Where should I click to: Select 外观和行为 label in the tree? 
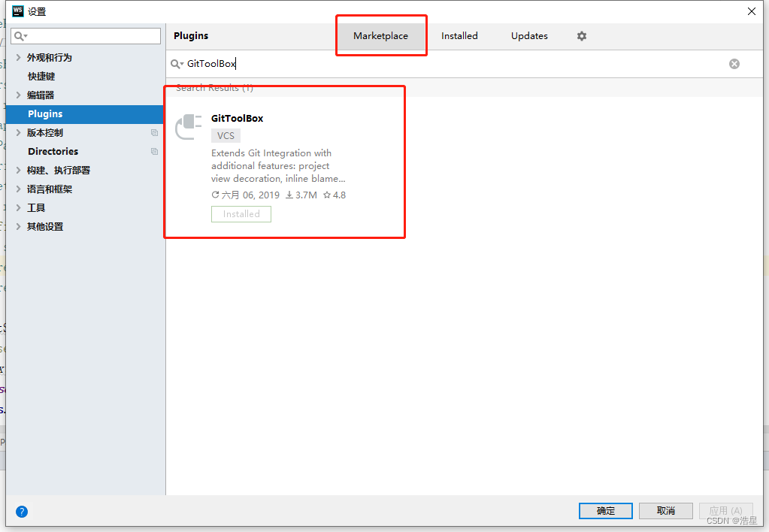[49, 57]
